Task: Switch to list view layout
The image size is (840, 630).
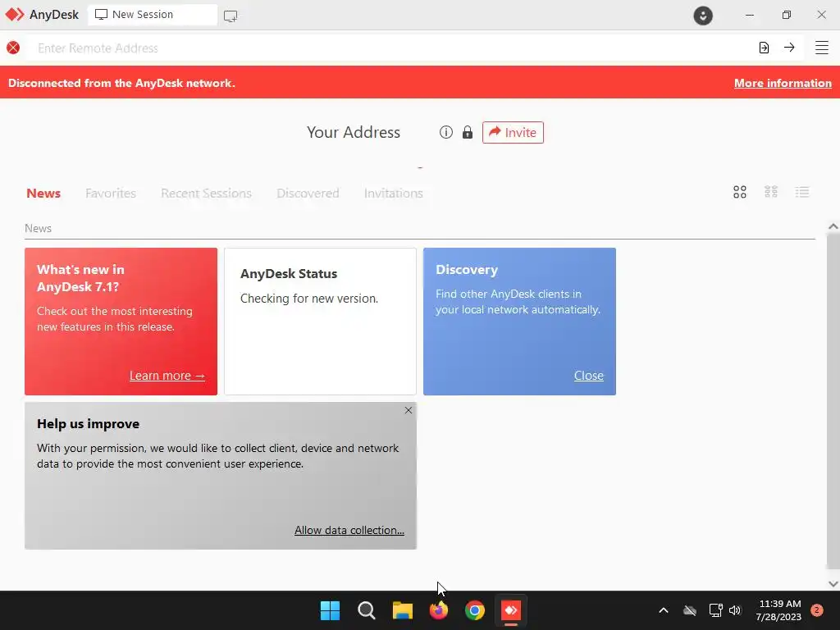Action: 802,192
